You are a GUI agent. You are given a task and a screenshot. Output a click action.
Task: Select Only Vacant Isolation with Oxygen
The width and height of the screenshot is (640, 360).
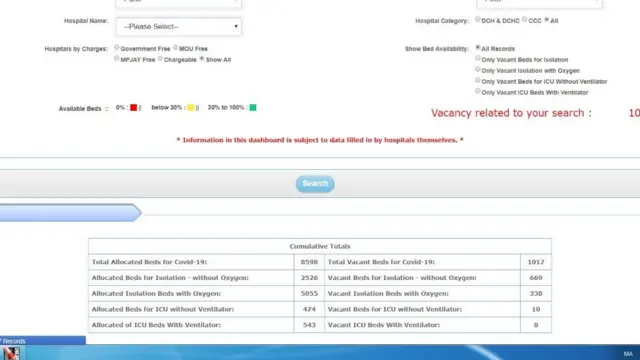(x=478, y=69)
